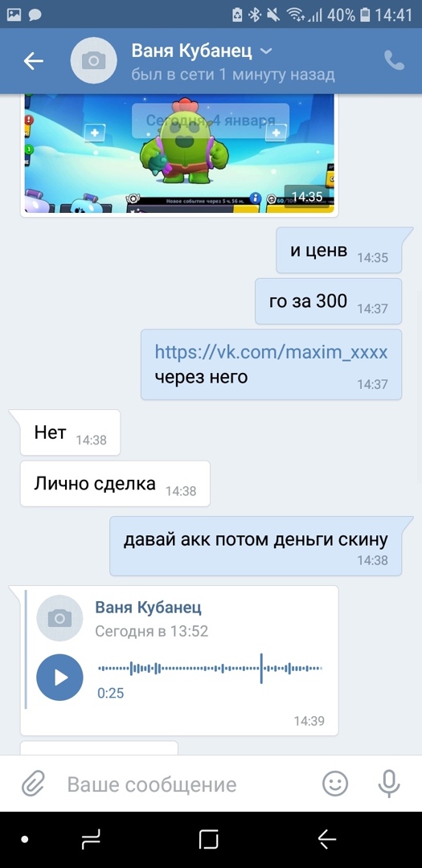
Task: Open forwarded sender name Ваня Кубанец
Action: (x=149, y=608)
